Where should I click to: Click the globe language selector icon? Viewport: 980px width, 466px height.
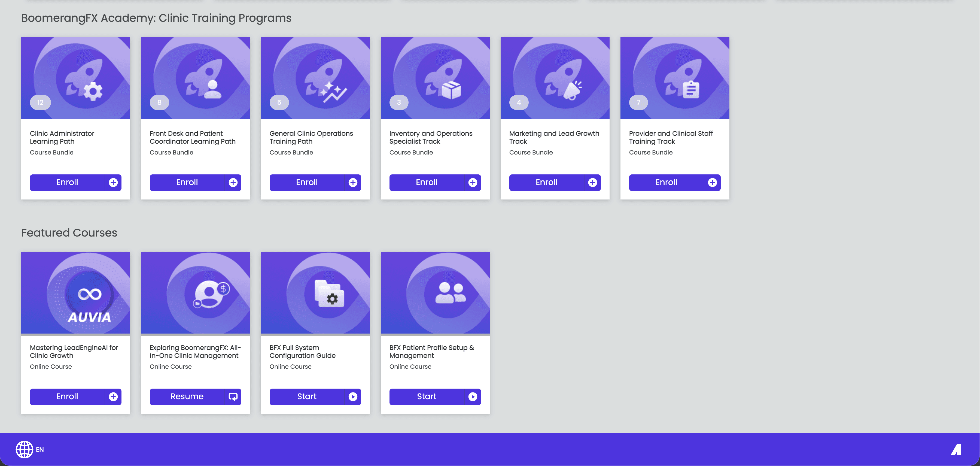(x=24, y=449)
